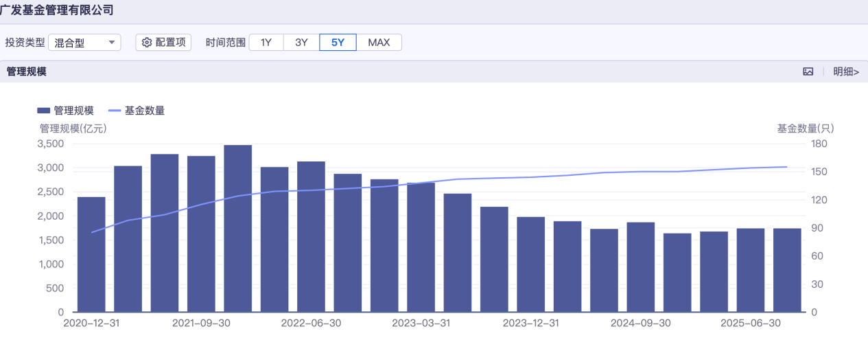Click the bar above 2024-09-30

click(640, 267)
